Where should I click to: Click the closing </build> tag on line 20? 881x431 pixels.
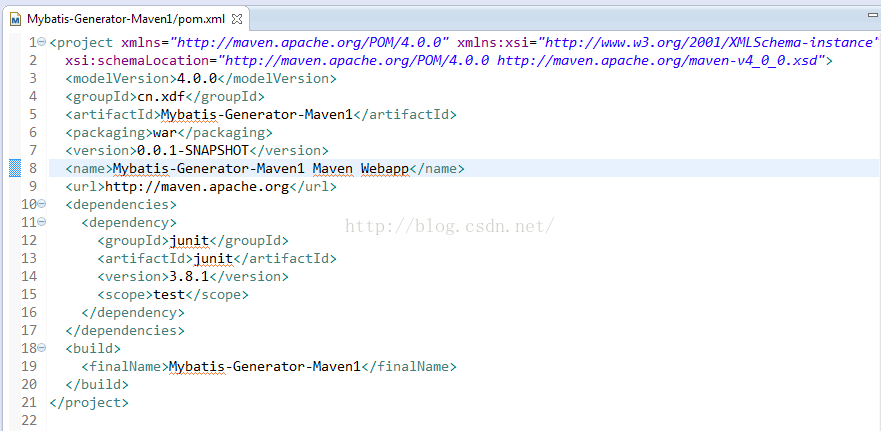click(97, 384)
